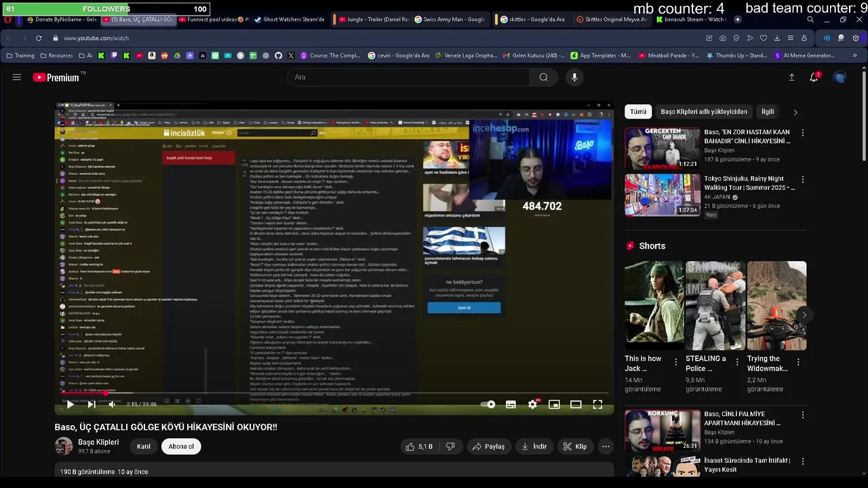This screenshot has width=868, height=488.
Task: Open the Gelen Kutusu Gmail bookmark
Action: tap(534, 56)
